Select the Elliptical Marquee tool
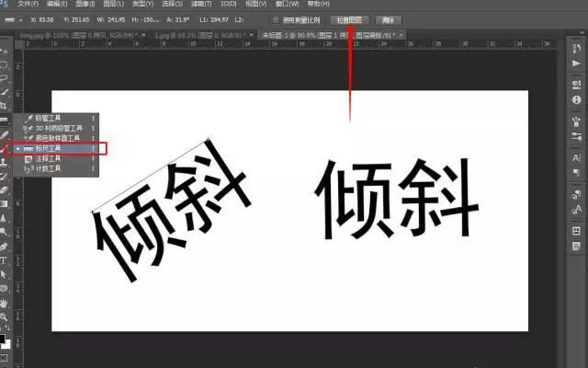The width and height of the screenshot is (588, 368). point(4,64)
